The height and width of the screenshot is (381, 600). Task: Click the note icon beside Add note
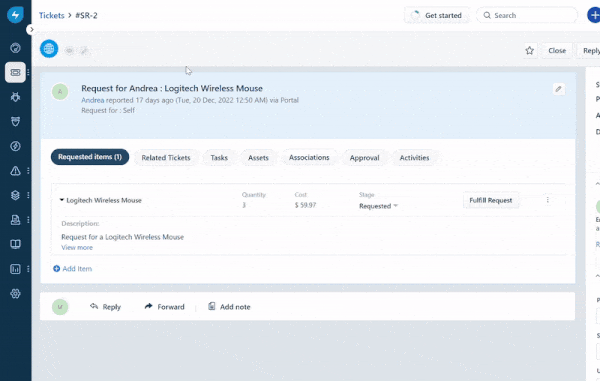point(211,306)
